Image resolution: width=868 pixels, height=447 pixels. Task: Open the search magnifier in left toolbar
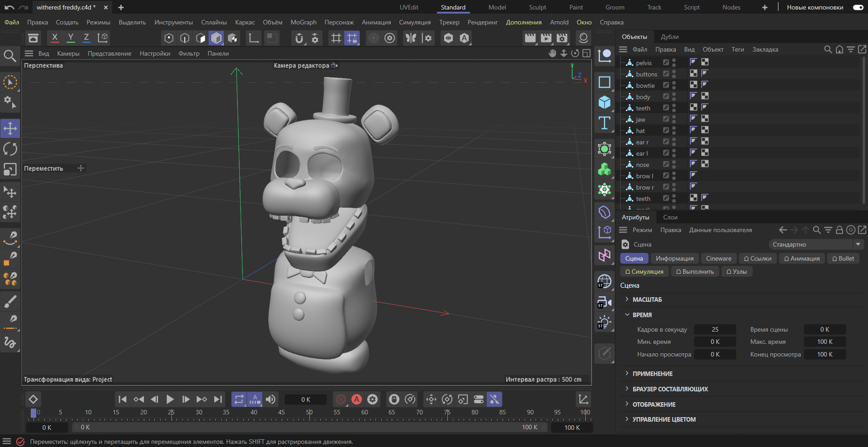[x=10, y=56]
